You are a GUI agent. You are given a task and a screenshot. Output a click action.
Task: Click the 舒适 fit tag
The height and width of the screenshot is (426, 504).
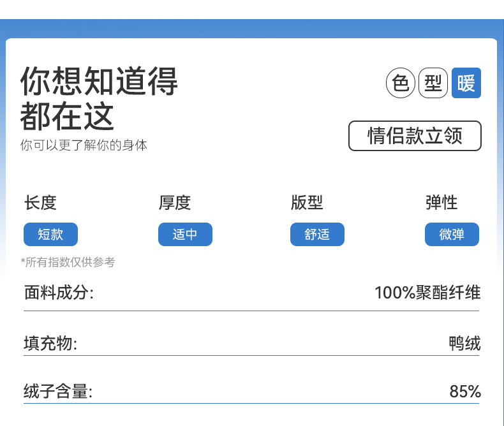[x=317, y=234]
